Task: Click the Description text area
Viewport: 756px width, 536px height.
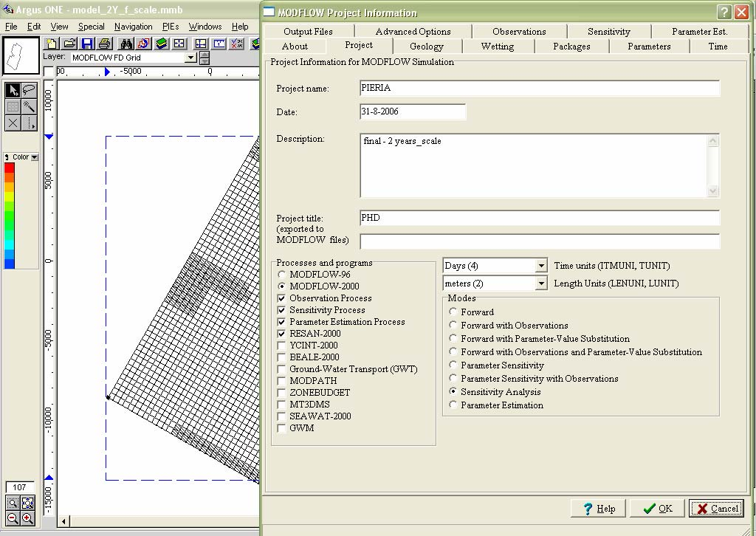Action: (534, 166)
